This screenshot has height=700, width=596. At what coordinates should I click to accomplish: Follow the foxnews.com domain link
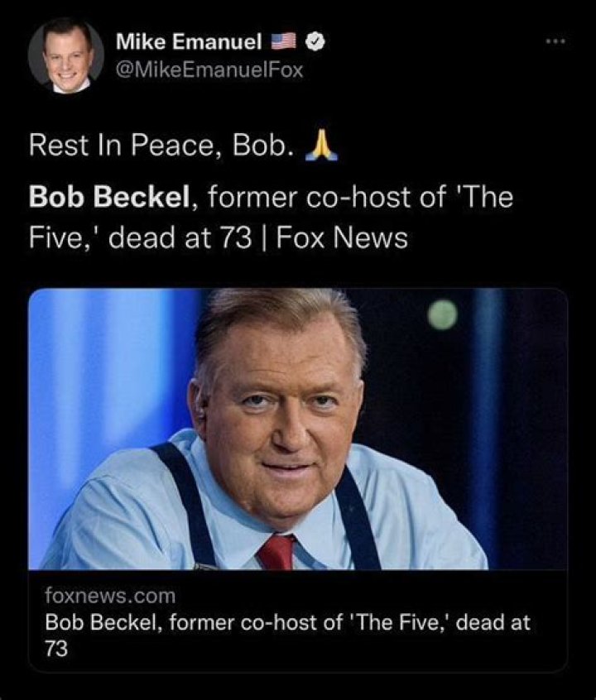point(110,596)
